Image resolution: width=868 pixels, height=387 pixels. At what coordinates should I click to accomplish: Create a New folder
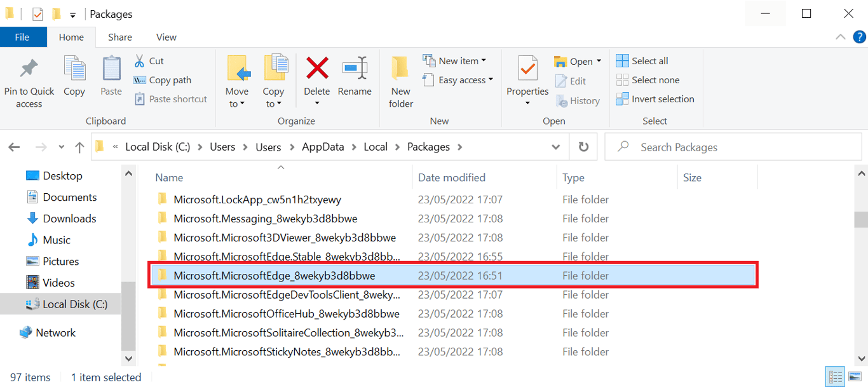pyautogui.click(x=400, y=81)
